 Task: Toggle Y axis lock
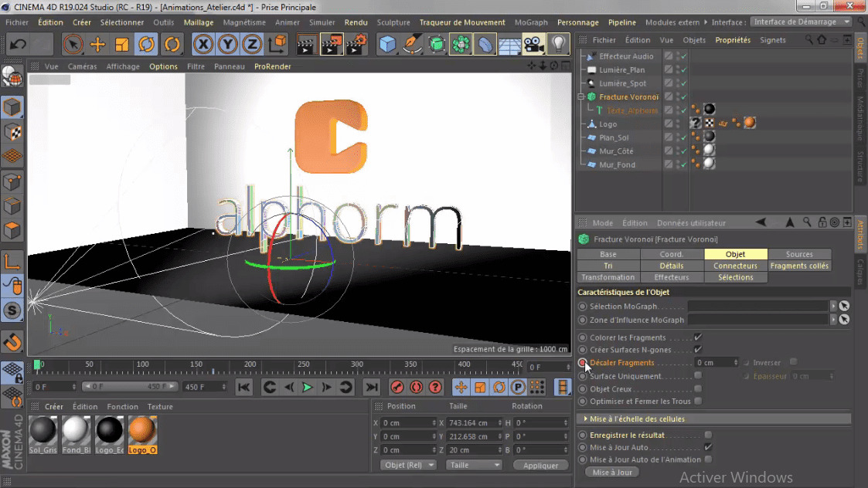coord(227,44)
